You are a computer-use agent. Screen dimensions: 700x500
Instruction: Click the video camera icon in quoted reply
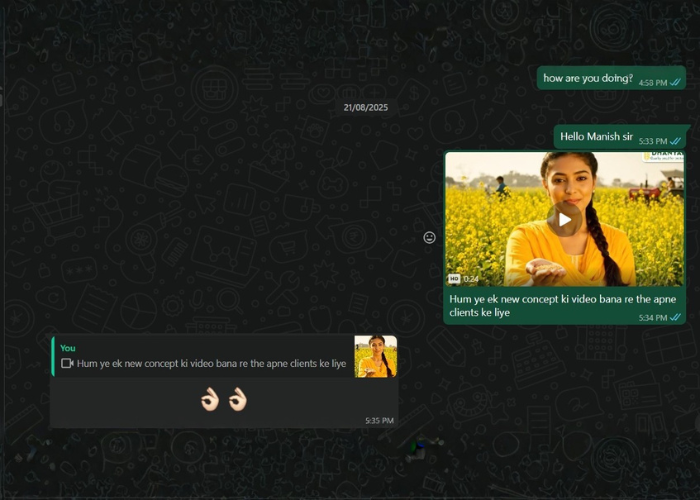(67, 364)
